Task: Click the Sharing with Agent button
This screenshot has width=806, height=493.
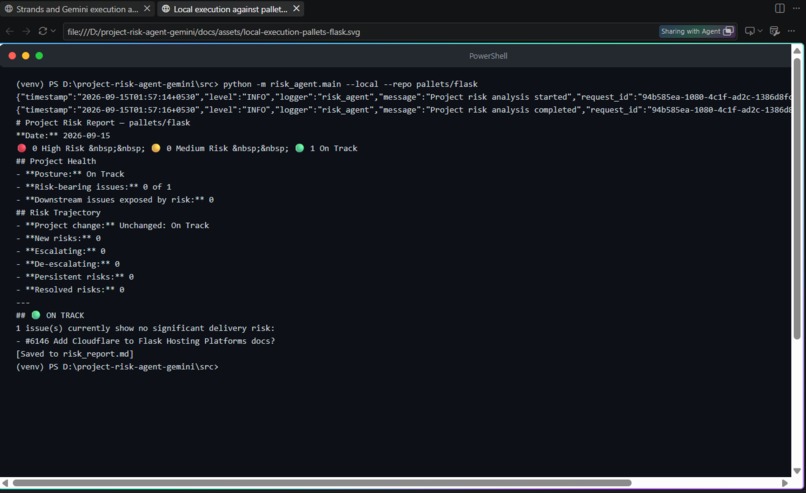Action: [697, 31]
